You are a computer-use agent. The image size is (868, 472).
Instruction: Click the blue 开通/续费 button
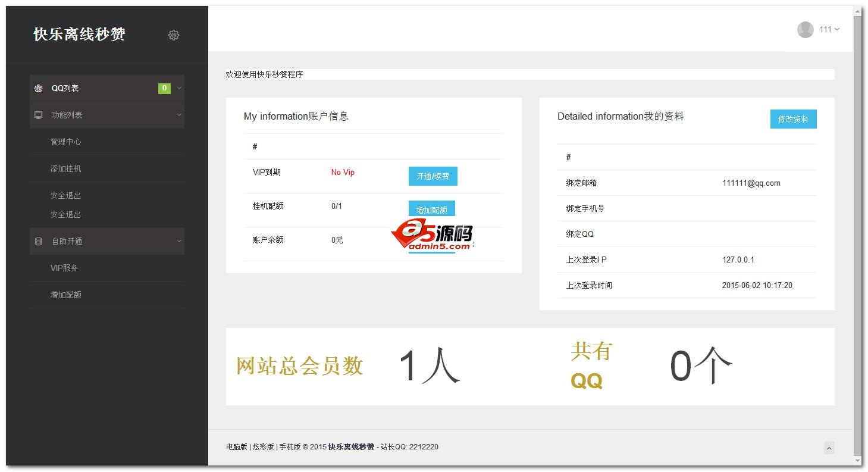(x=433, y=176)
